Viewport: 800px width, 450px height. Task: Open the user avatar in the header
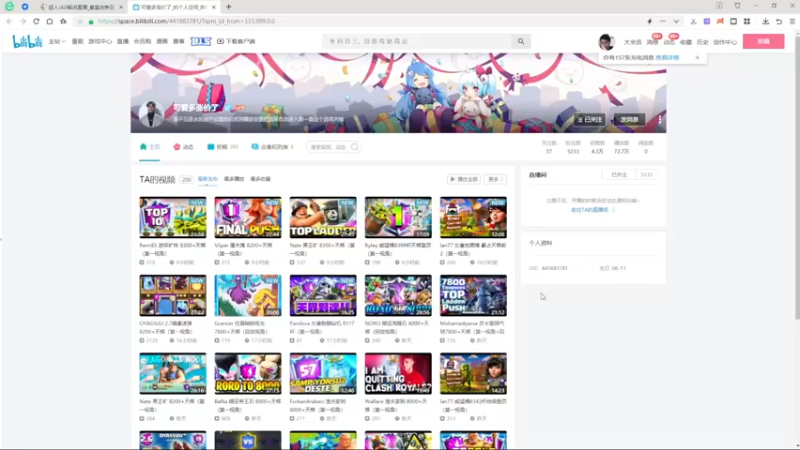[606, 42]
